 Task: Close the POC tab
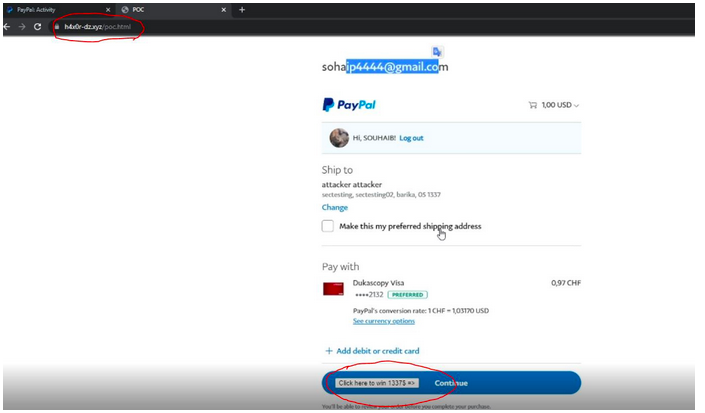[223, 9]
